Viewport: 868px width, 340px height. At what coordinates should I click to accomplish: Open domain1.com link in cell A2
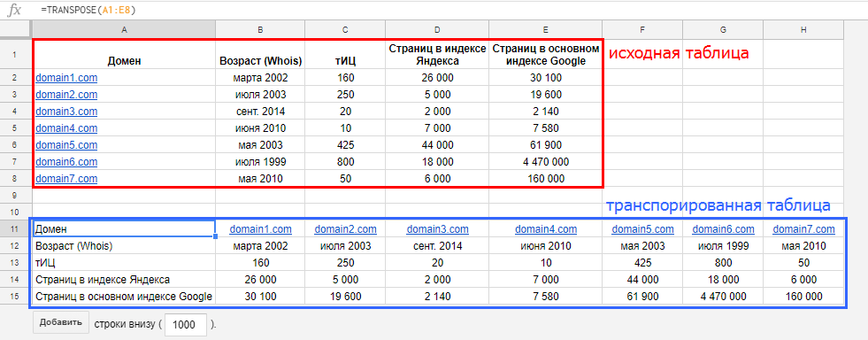pos(66,78)
